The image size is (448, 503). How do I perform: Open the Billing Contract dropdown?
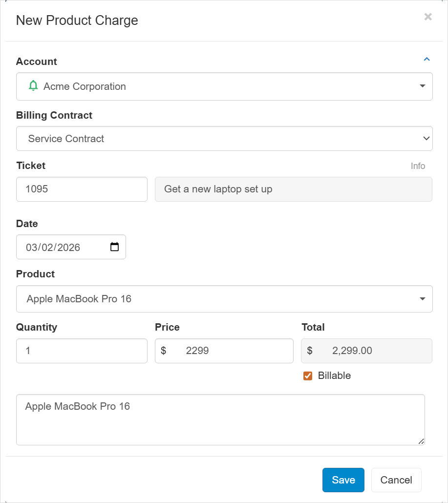tap(224, 138)
